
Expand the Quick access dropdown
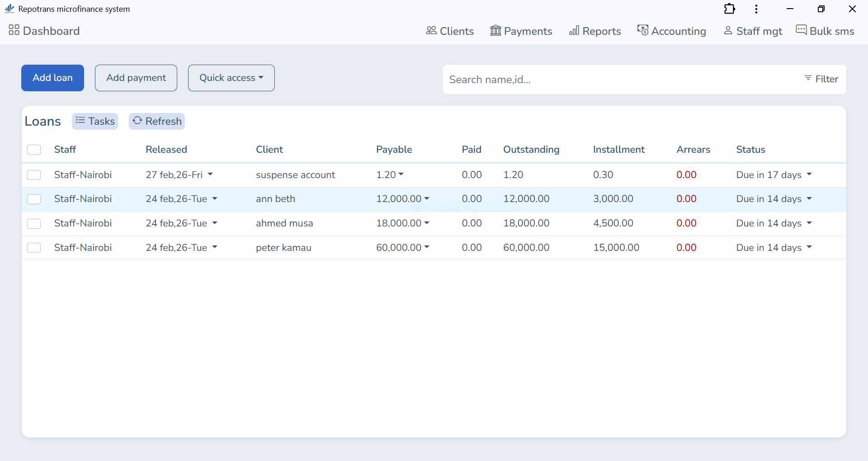tap(231, 78)
